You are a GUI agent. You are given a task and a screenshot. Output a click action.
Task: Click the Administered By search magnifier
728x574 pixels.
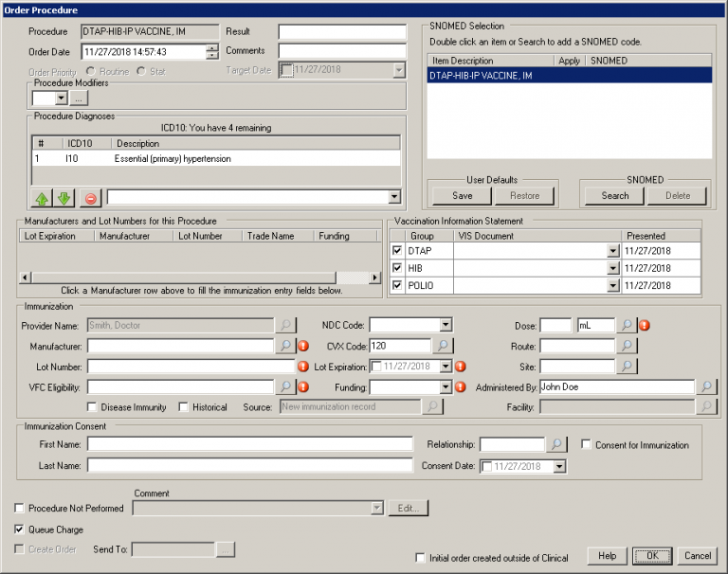point(706,386)
